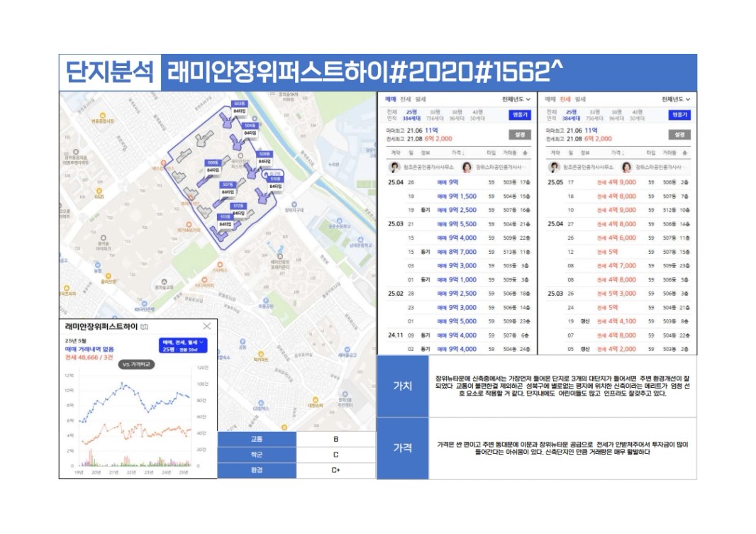
Task: Click gray 설정 button in right panel
Action: (679, 135)
